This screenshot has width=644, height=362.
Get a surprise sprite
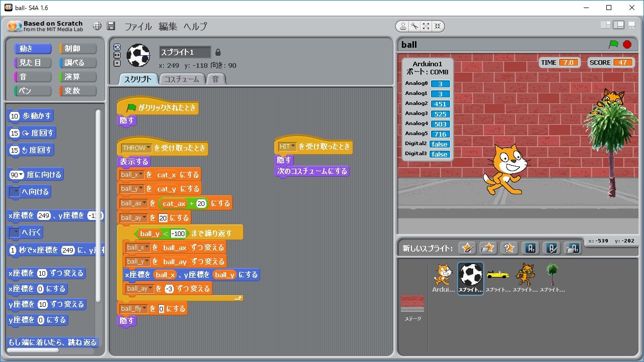[x=508, y=248]
